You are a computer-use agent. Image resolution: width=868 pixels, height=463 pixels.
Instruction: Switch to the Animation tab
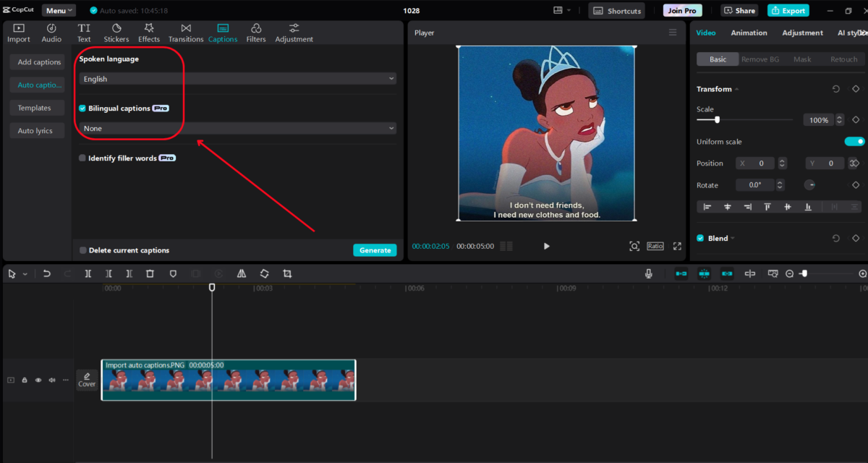click(749, 33)
